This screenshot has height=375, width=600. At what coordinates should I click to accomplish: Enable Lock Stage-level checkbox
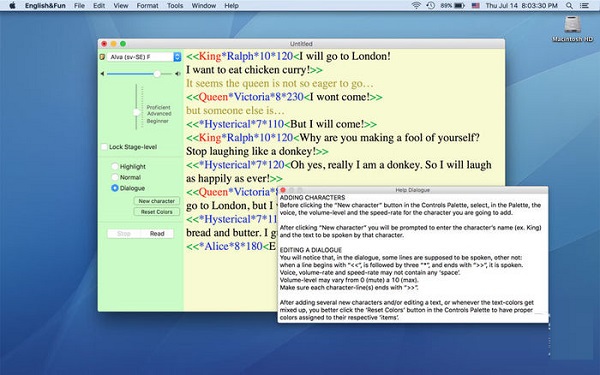(104, 147)
